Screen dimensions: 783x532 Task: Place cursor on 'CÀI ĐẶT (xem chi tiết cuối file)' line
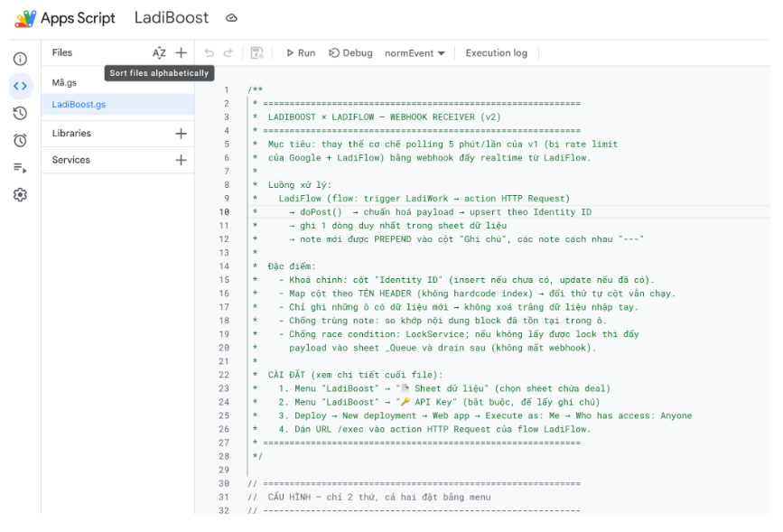pyautogui.click(x=355, y=375)
